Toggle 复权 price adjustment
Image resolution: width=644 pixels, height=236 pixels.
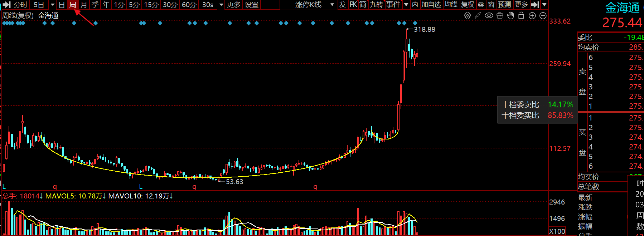point(468,5)
